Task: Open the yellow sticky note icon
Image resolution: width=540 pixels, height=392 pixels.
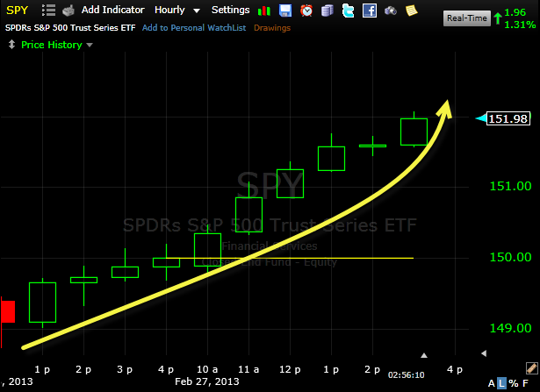Action: (412, 11)
